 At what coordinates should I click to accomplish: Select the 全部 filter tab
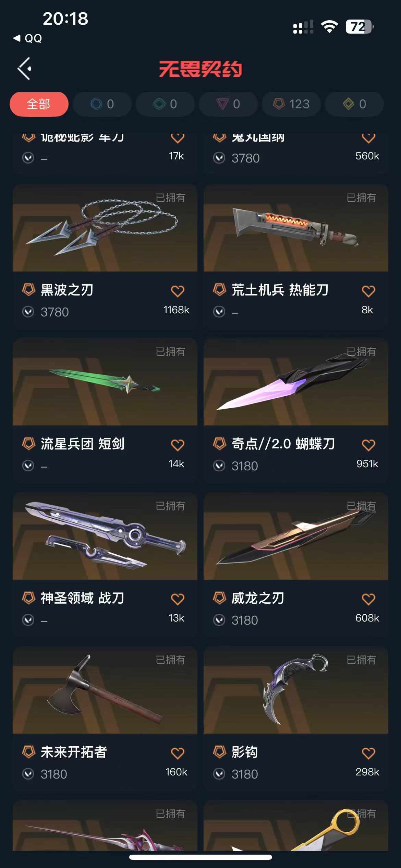(39, 104)
